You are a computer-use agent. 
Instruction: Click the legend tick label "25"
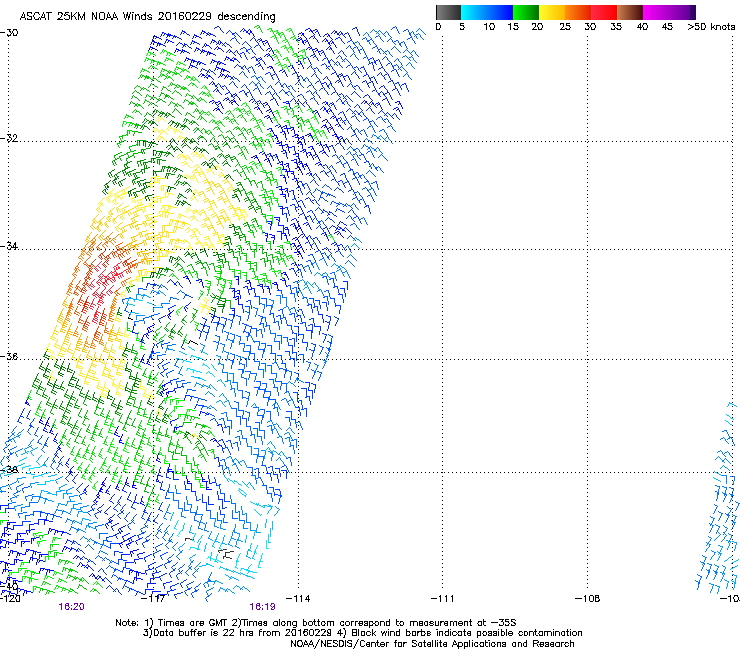coord(565,27)
